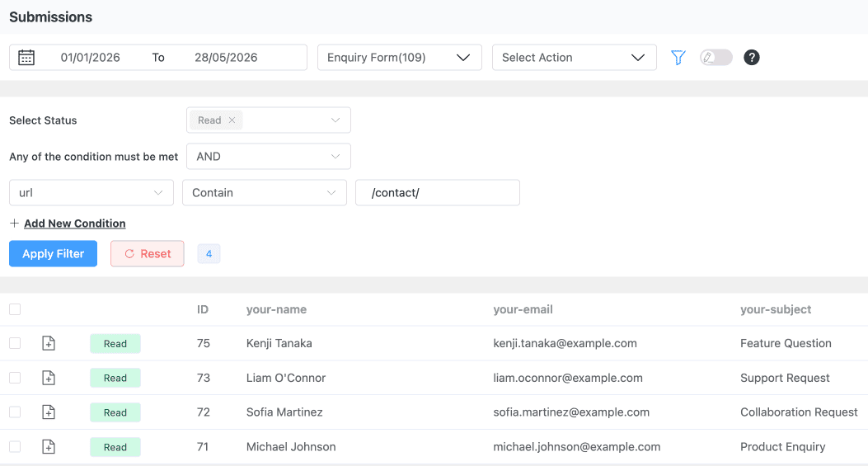Click the name Kenji Tanaka
868x466 pixels.
279,344
